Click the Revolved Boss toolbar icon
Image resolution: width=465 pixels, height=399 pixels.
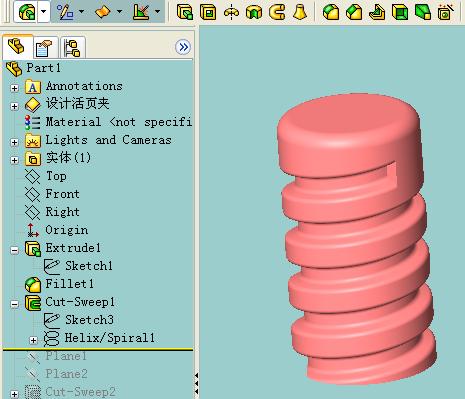pyautogui.click(x=231, y=12)
